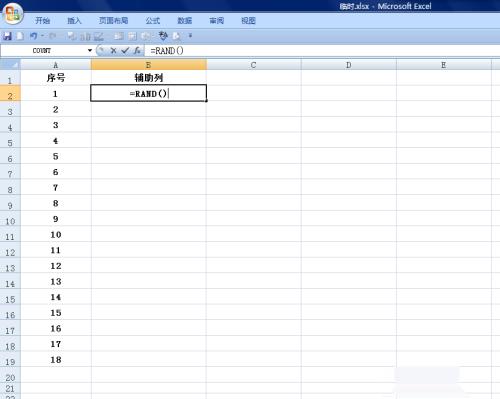
Task: Click cell with value 15 in column A
Action: 56,313
